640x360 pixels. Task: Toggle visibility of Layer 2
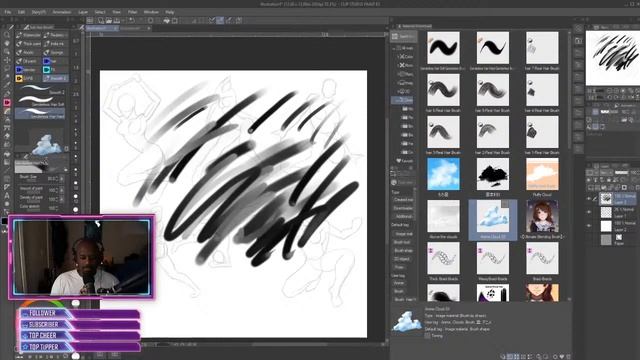click(589, 226)
